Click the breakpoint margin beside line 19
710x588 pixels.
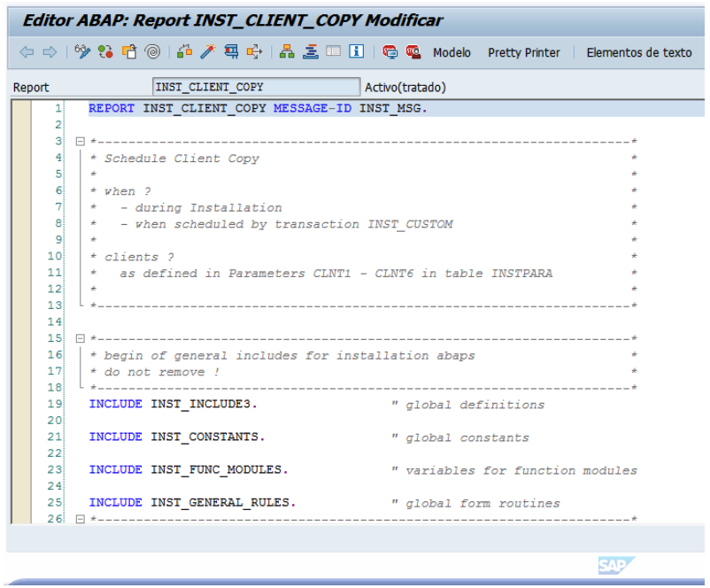[x=21, y=404]
